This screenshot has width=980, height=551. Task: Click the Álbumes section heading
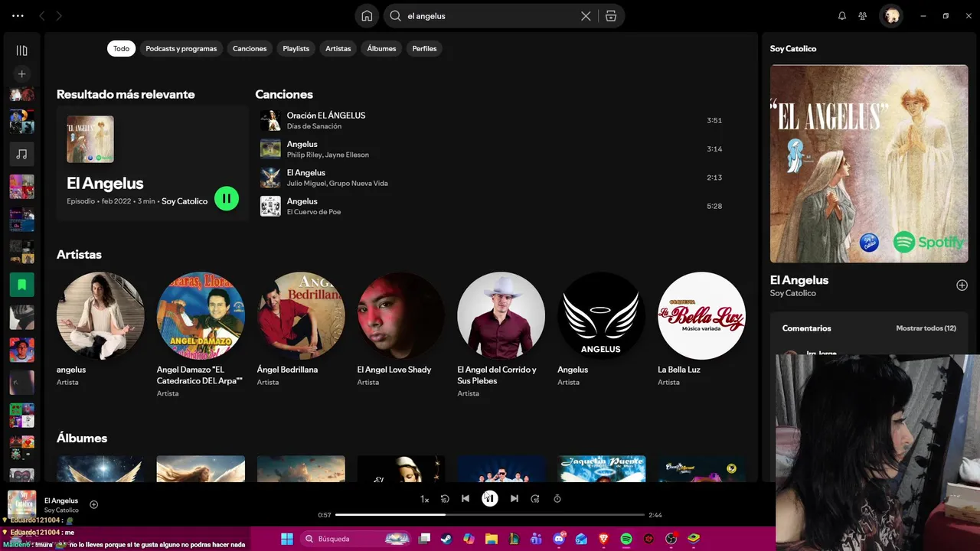tap(82, 439)
